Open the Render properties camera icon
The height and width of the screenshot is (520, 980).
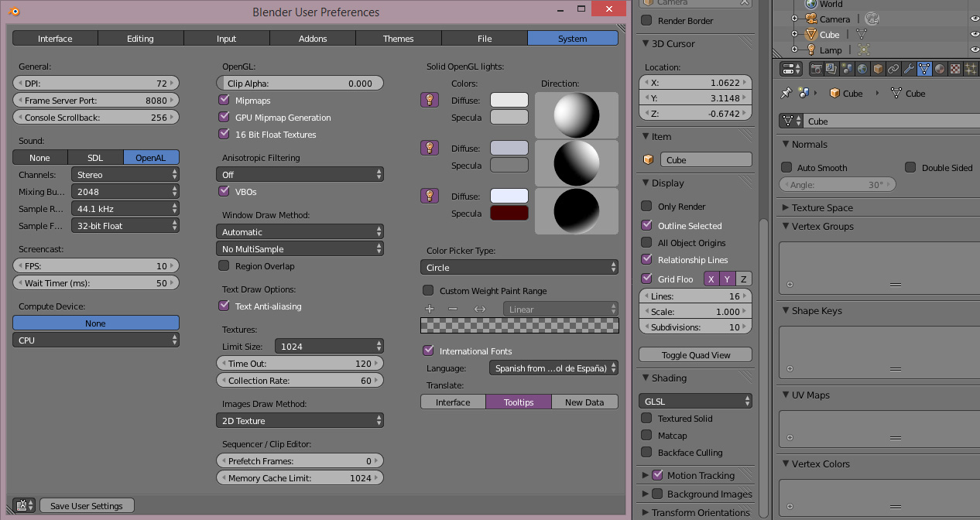coord(816,69)
